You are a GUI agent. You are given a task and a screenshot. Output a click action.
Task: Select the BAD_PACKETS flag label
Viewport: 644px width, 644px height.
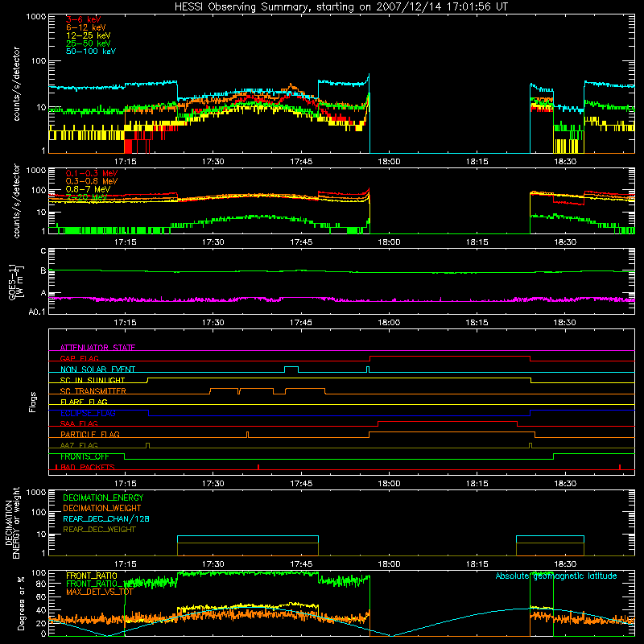point(88,467)
